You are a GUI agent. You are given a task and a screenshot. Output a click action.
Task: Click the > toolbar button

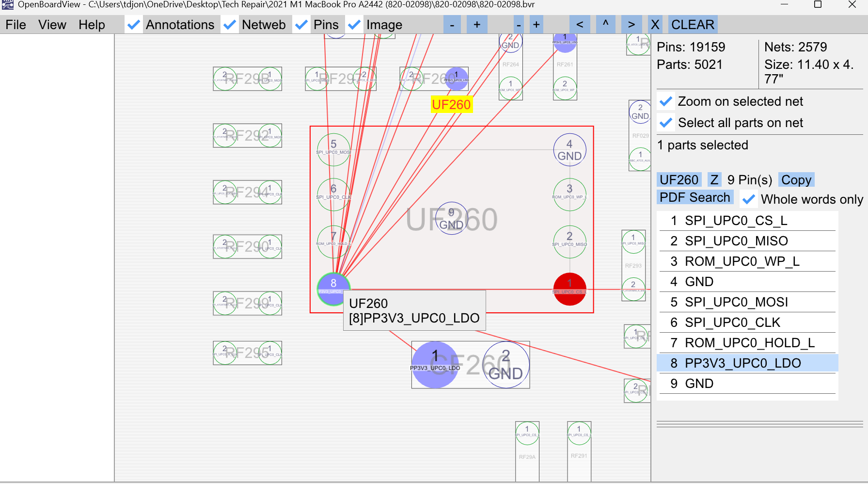coord(631,25)
